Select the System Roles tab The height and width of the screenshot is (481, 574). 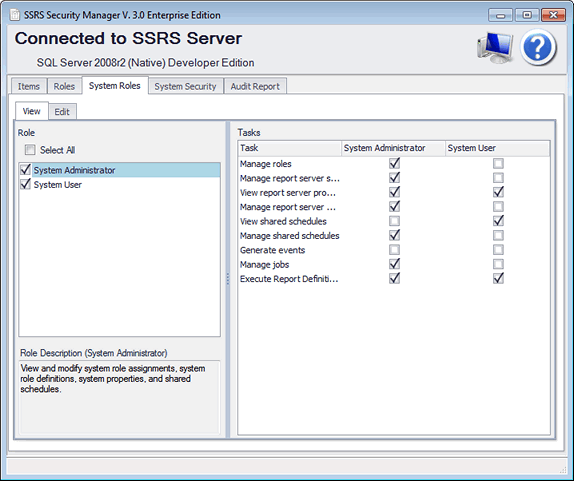coord(115,86)
